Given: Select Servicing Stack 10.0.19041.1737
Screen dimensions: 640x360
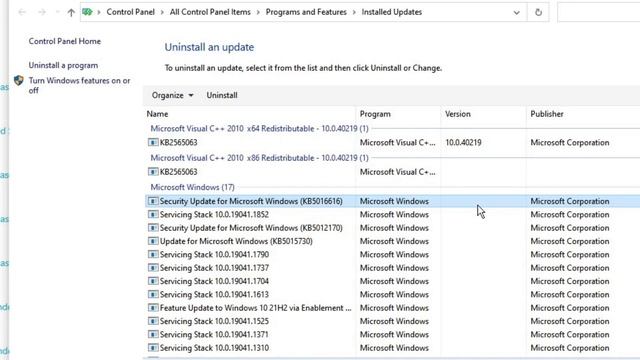Looking at the screenshot, I should tap(214, 268).
